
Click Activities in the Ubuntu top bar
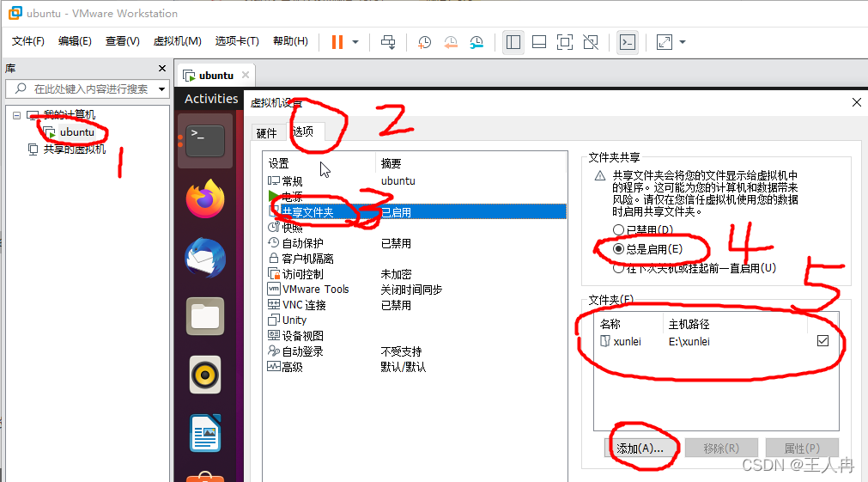(x=211, y=99)
